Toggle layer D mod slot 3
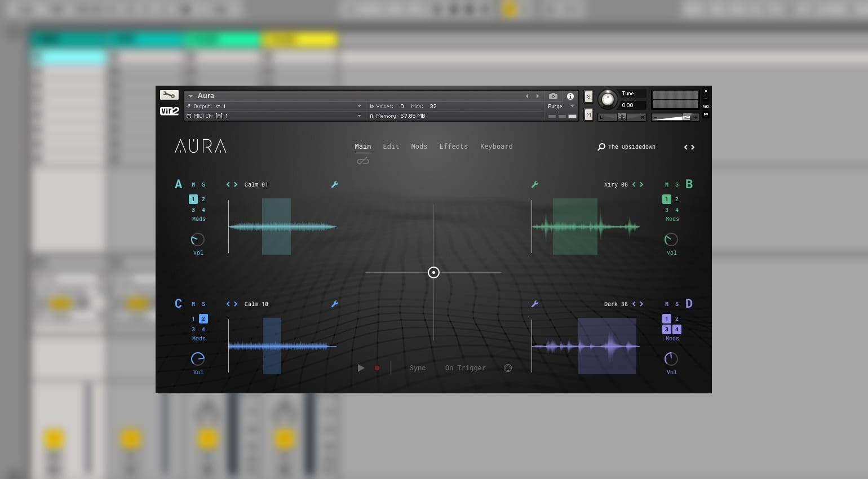Viewport: 868px width, 479px height. [667, 329]
